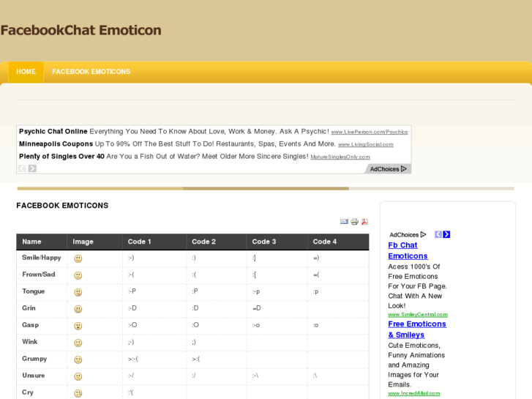Click the Wink emoticon image
The image size is (532, 399).
(x=78, y=343)
